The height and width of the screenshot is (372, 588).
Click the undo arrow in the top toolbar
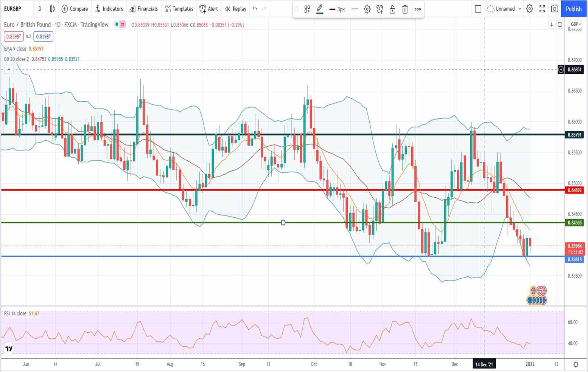tap(255, 9)
